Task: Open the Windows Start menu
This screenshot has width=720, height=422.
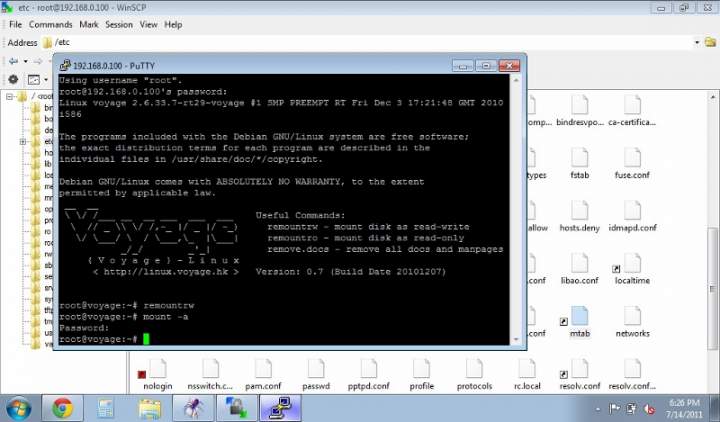Action: pos(18,408)
